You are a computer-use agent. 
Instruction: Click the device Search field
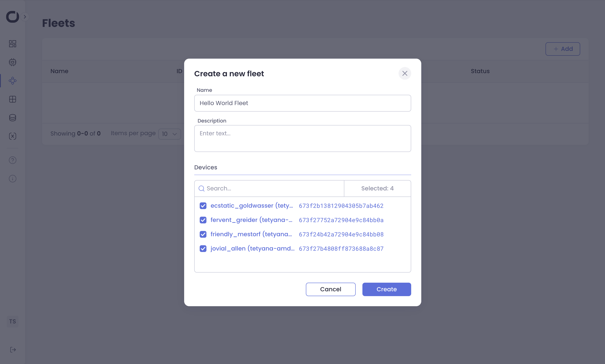(269, 188)
